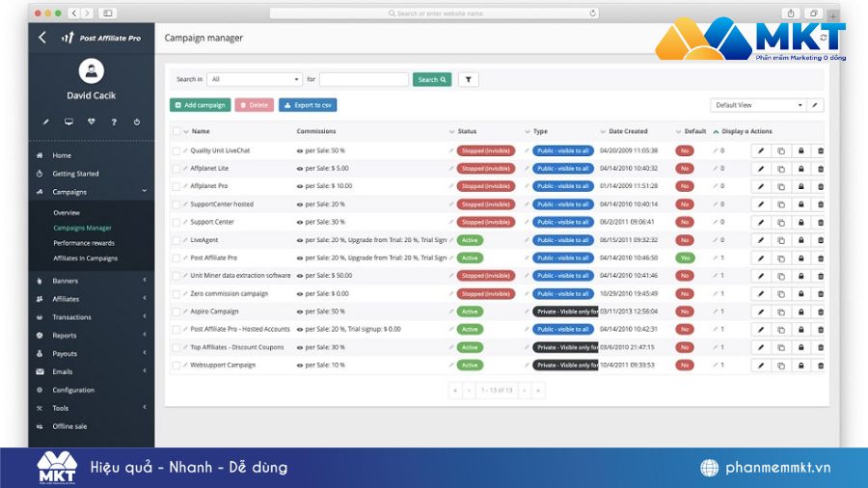Click the lock icon for LiveAgent campaign row

(x=800, y=240)
